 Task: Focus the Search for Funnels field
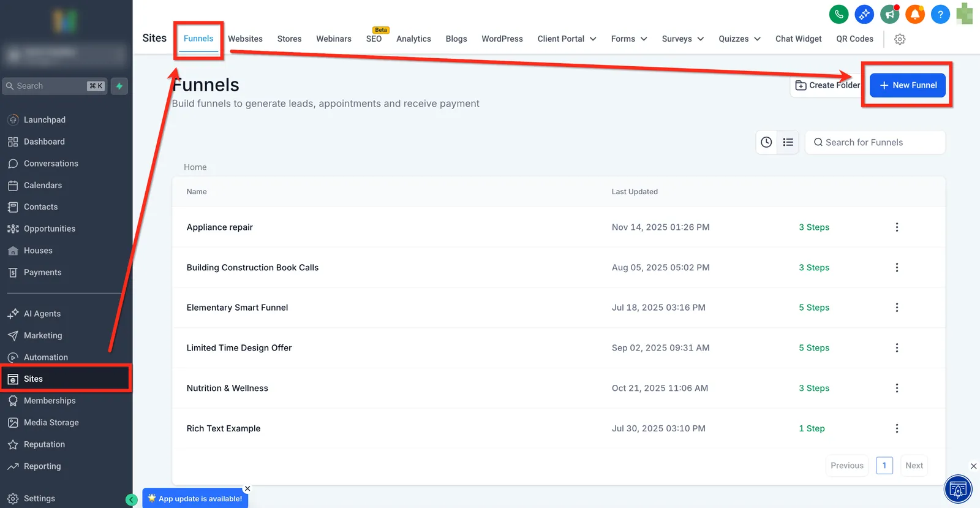[875, 142]
